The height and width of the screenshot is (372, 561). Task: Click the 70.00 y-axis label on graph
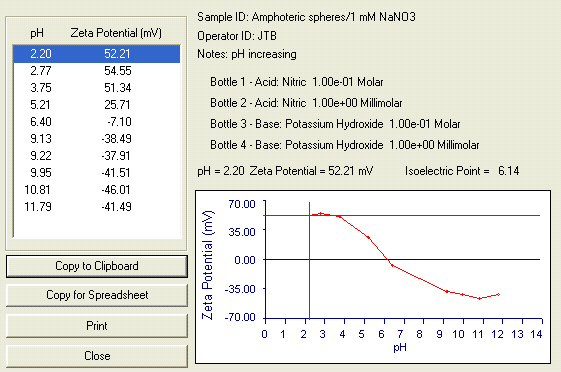coord(242,204)
